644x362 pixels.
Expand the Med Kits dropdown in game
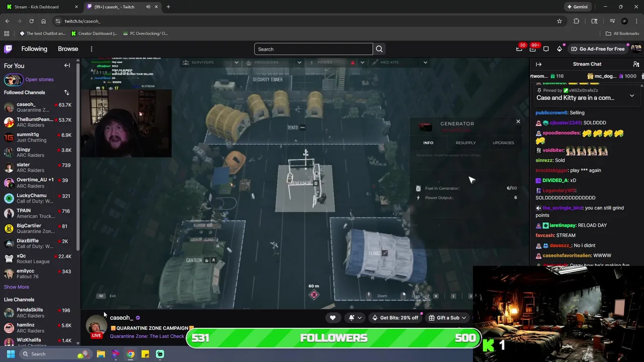point(425,62)
